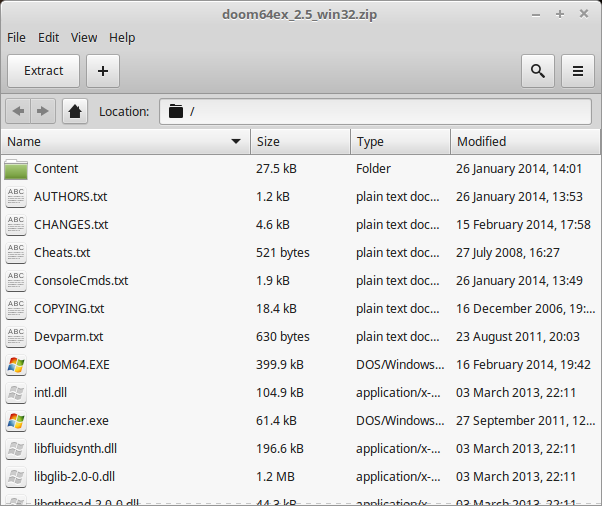602x506 pixels.
Task: Minimize the archive window
Action: pyautogui.click(x=536, y=15)
